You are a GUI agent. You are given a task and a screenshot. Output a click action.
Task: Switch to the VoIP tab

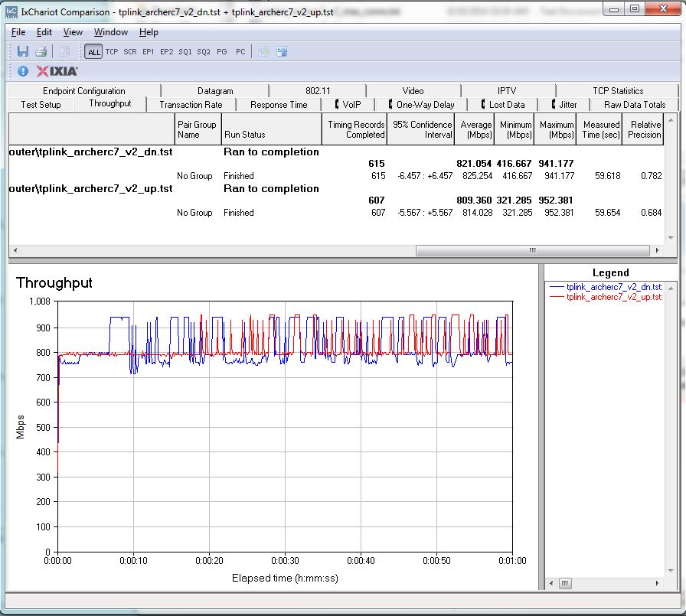[x=348, y=105]
